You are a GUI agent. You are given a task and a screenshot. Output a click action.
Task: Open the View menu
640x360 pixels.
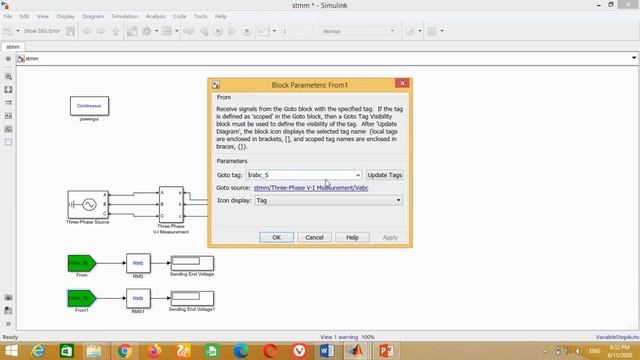(x=43, y=16)
